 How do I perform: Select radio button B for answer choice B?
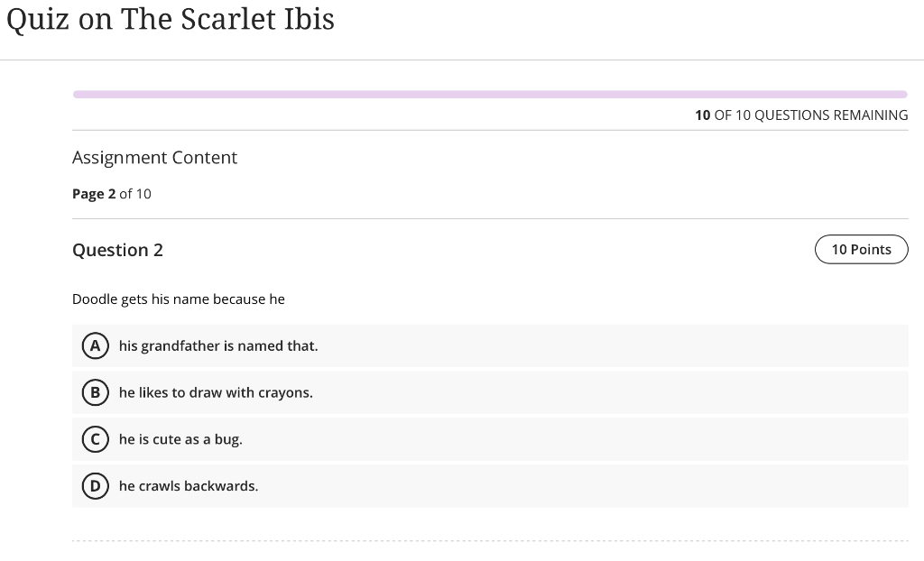[x=96, y=392]
